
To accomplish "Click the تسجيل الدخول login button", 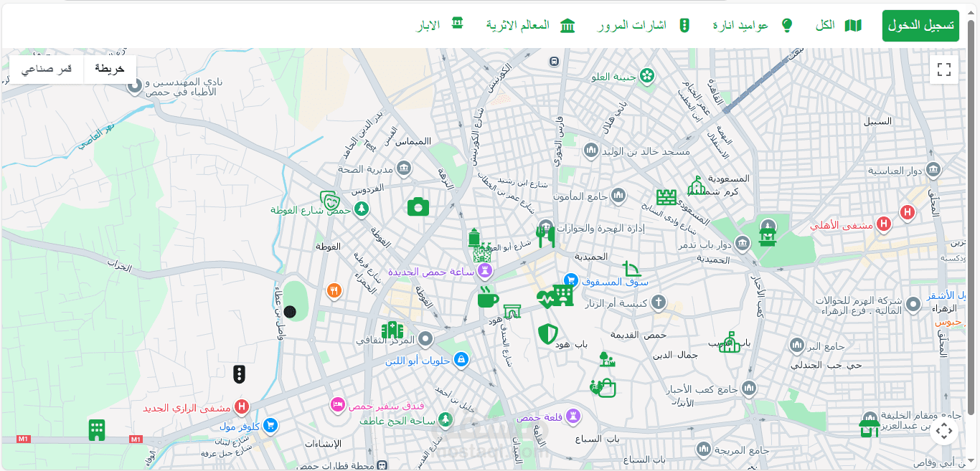I will coord(920,25).
